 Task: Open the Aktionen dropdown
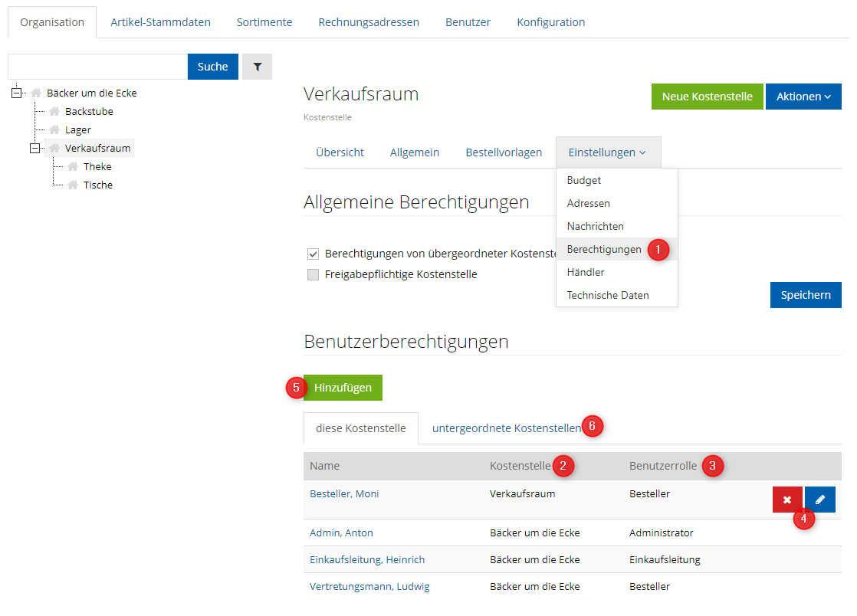(803, 97)
